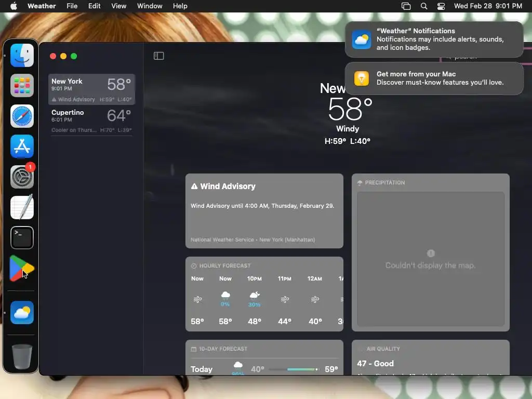Screen dimensions: 532x399
Task: Open the Air Quality card
Action: point(431,357)
